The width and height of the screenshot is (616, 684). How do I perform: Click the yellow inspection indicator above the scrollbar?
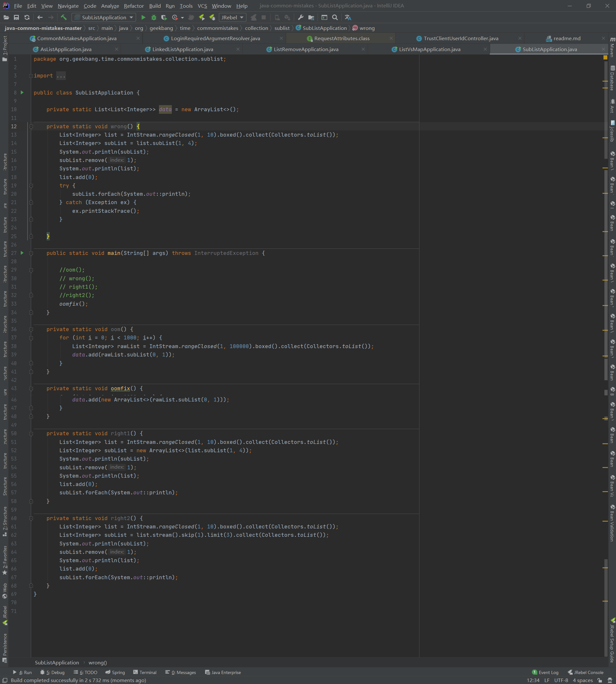(605, 58)
